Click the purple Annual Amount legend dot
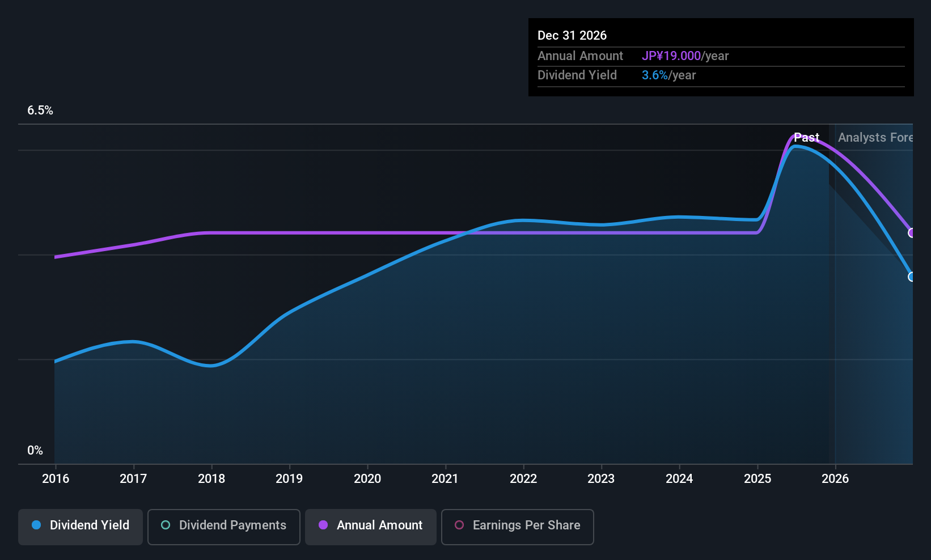The image size is (931, 560). 323,525
